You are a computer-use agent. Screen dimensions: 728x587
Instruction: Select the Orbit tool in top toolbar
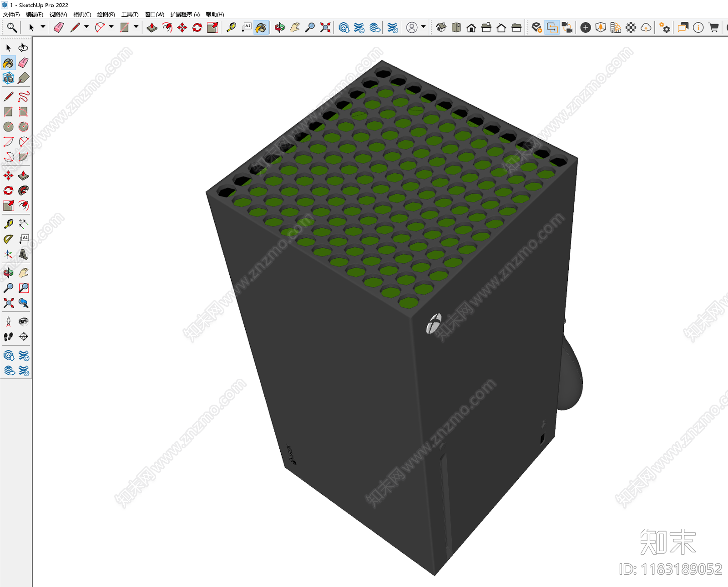280,28
